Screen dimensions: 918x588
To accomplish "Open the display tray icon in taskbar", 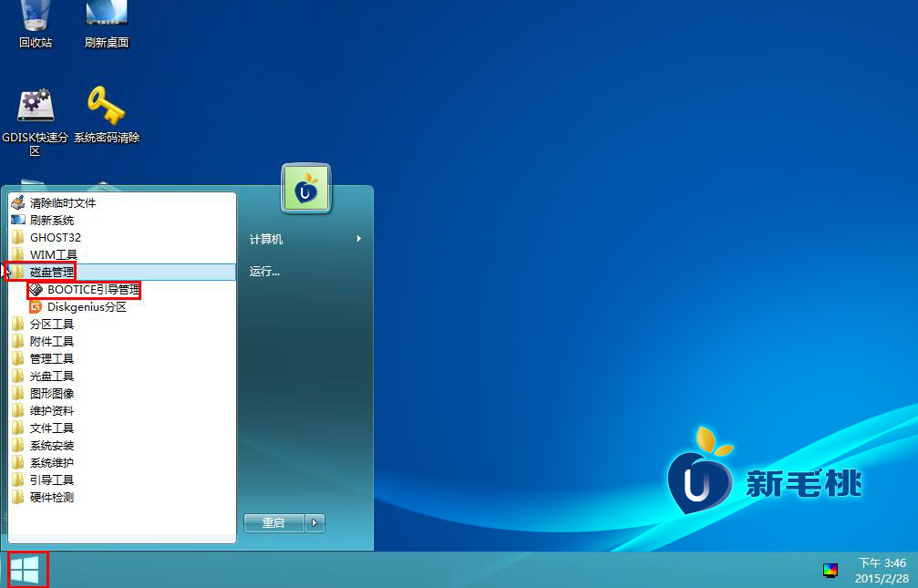I will pyautogui.click(x=830, y=570).
